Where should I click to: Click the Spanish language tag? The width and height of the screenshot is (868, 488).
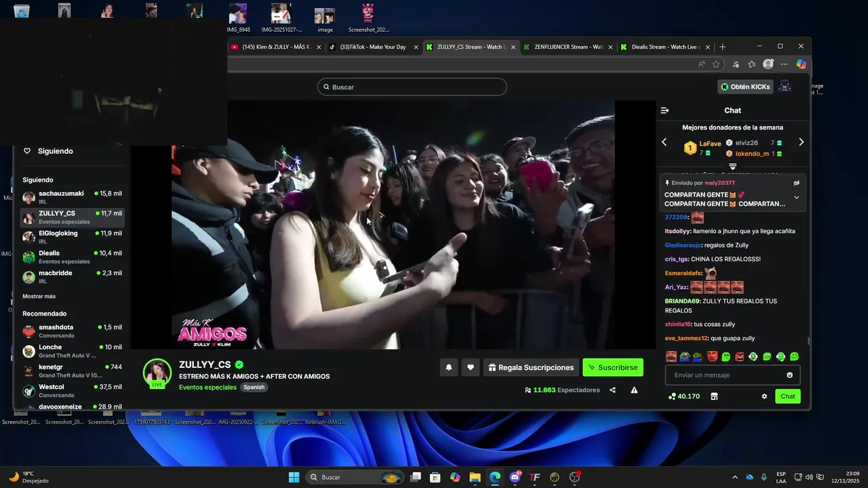click(254, 387)
